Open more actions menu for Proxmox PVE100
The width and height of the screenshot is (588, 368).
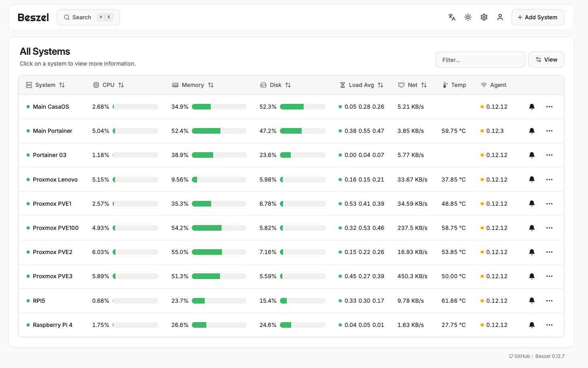point(549,228)
